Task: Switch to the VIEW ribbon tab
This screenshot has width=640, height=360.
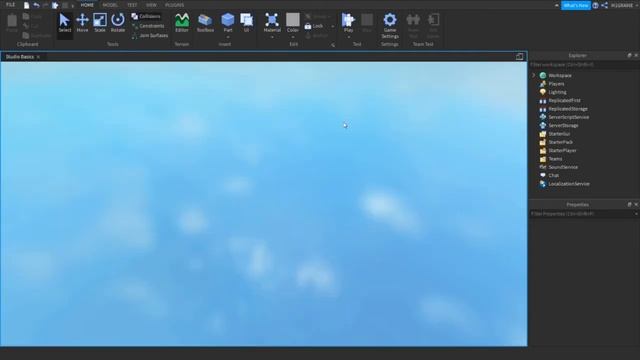Action: (151, 5)
